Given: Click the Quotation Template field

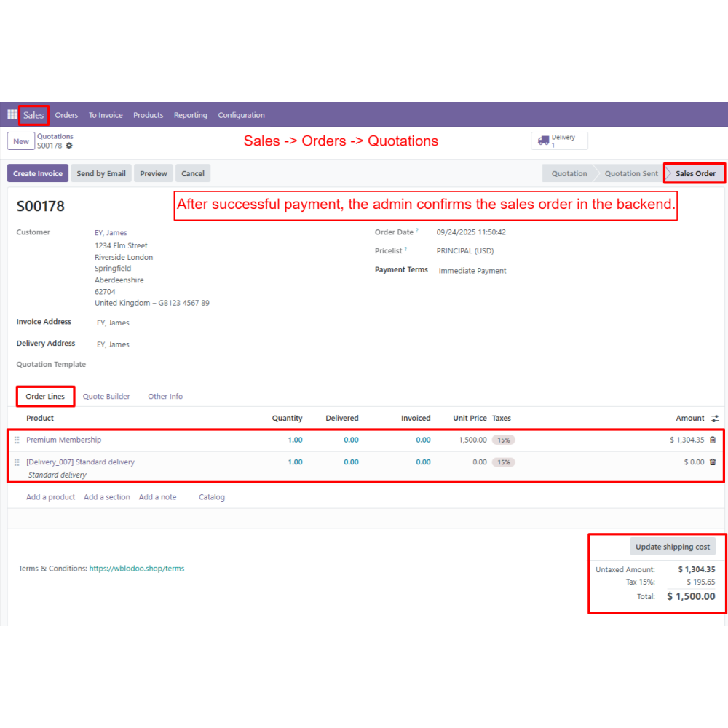Looking at the screenshot, I should coord(182,365).
